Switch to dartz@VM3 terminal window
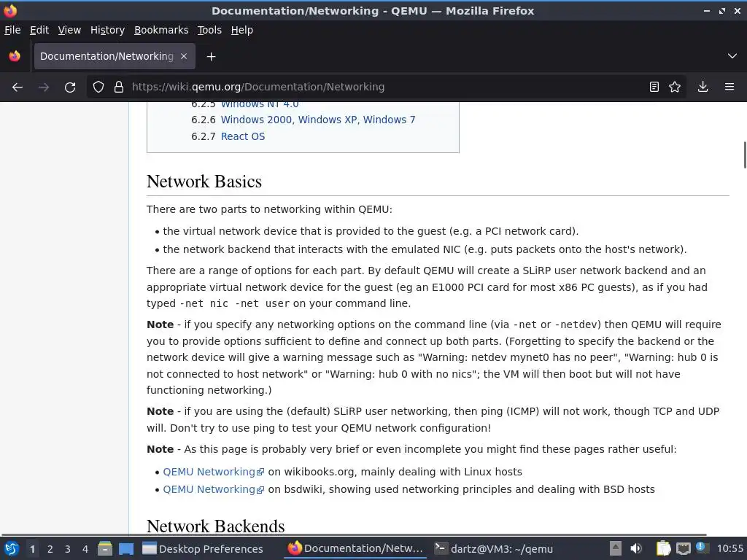747x560 pixels. pos(494,549)
